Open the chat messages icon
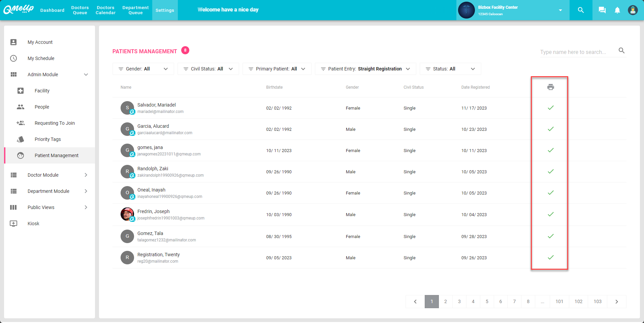 602,10
